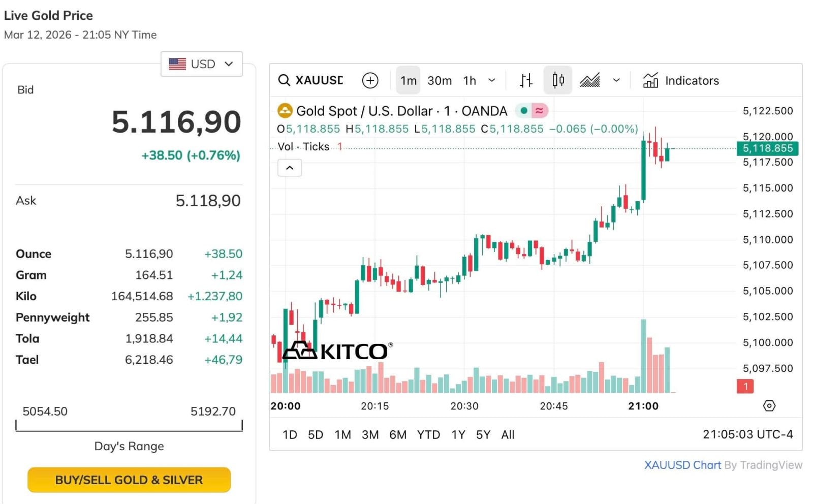Screen dimensions: 813x504
Task: Expand the chart style dropdown chevron
Action: coord(616,80)
